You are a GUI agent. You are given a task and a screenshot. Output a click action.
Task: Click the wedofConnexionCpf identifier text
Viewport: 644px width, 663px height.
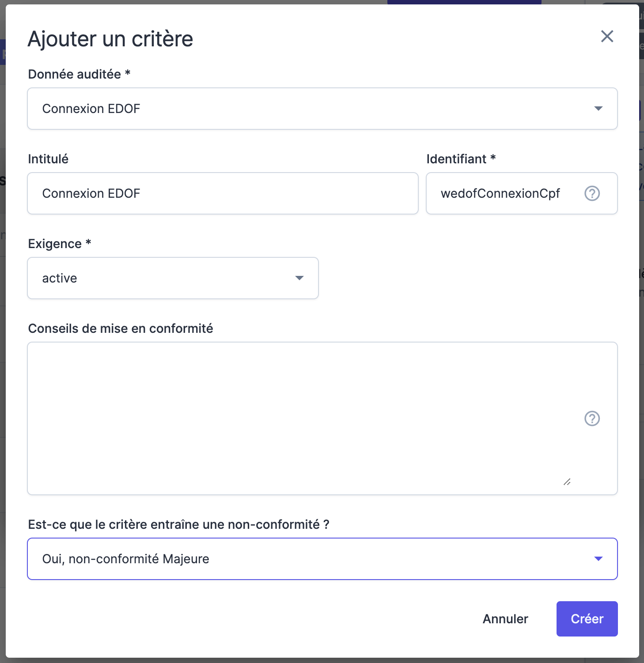[500, 193]
